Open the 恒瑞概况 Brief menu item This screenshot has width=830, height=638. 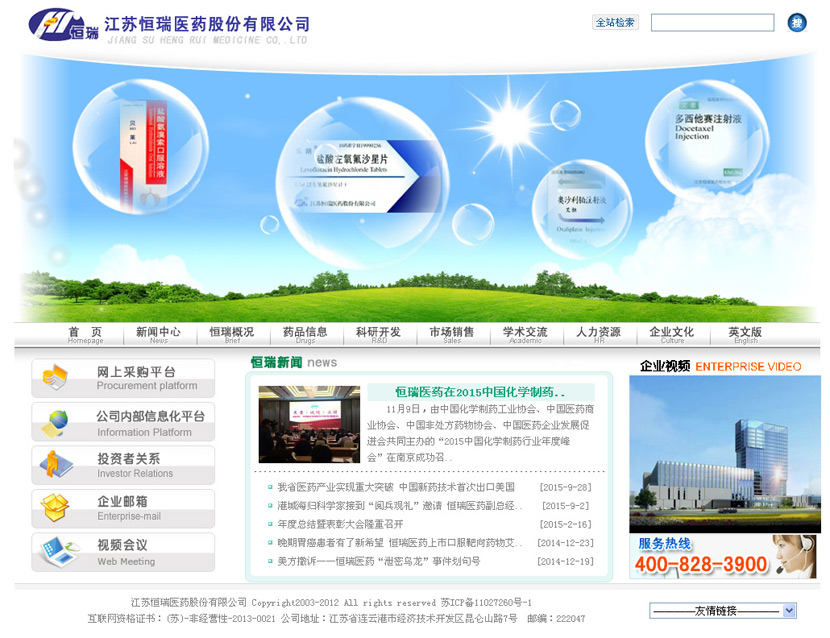[232, 335]
